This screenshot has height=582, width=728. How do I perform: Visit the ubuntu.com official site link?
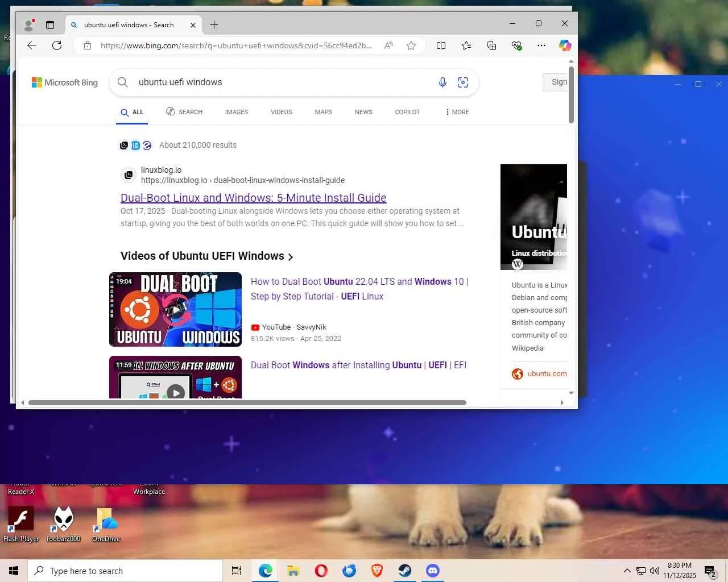pyautogui.click(x=547, y=373)
